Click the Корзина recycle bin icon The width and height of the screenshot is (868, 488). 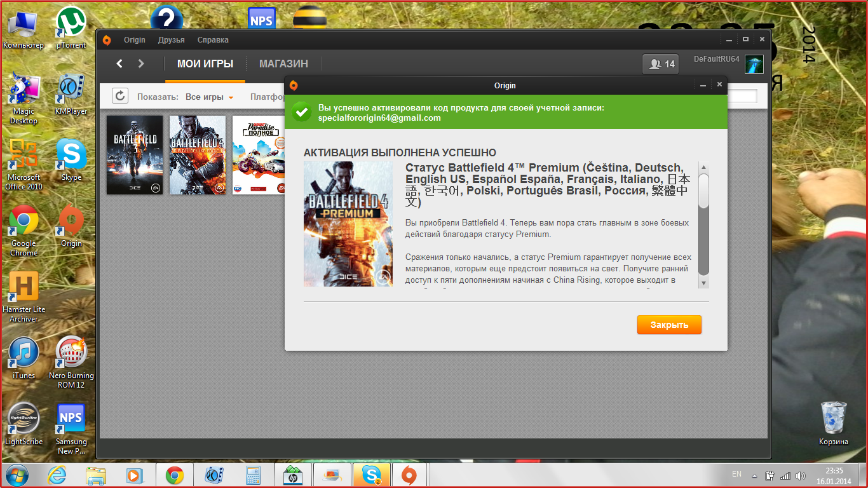point(834,423)
